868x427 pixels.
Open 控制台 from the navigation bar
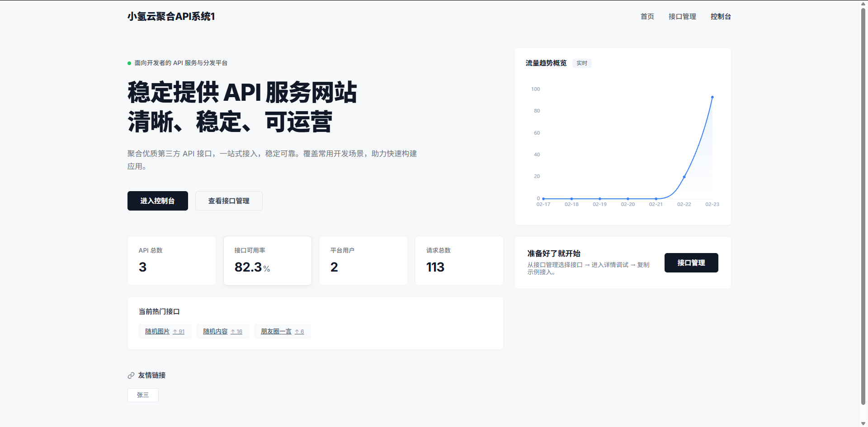pyautogui.click(x=721, y=17)
